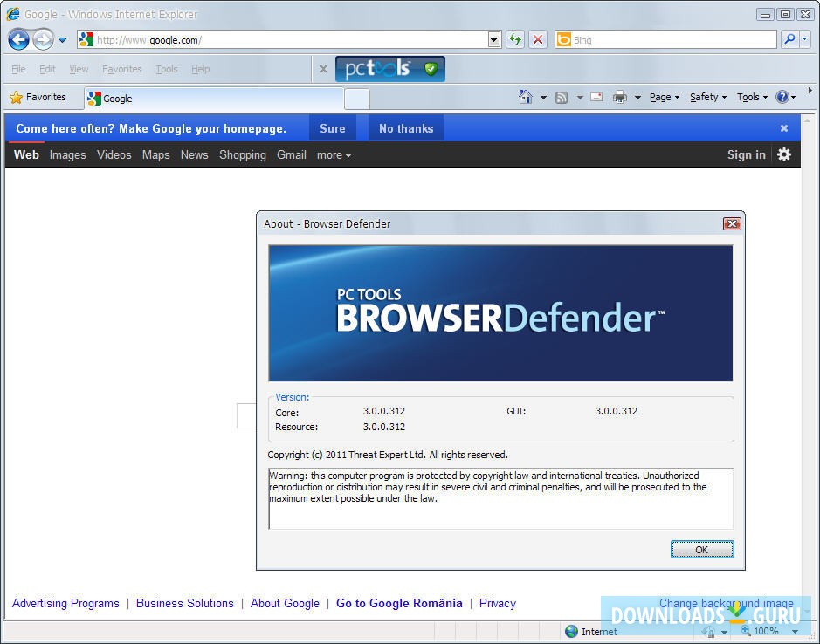Click No thanks on homepage prompt
820x644 pixels.
point(406,128)
